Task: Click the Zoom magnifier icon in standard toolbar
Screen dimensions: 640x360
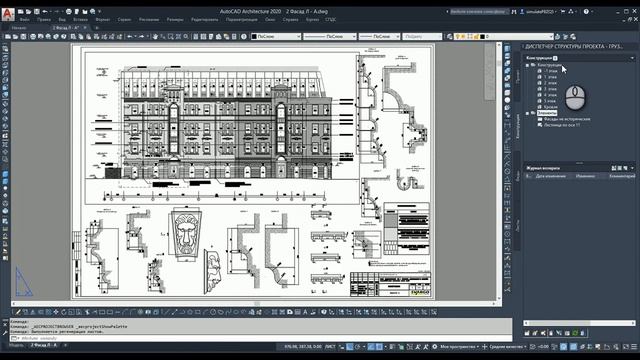Action: point(186,37)
